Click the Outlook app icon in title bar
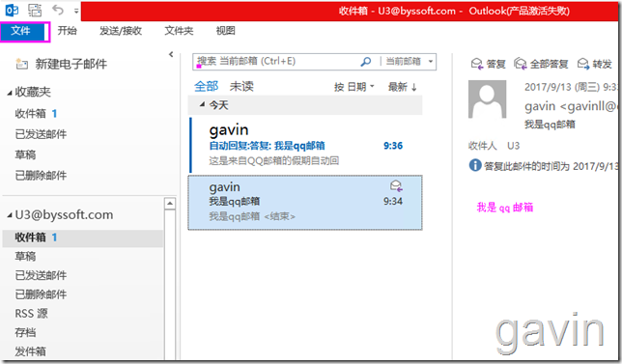This screenshot has width=622, height=364. (12, 10)
